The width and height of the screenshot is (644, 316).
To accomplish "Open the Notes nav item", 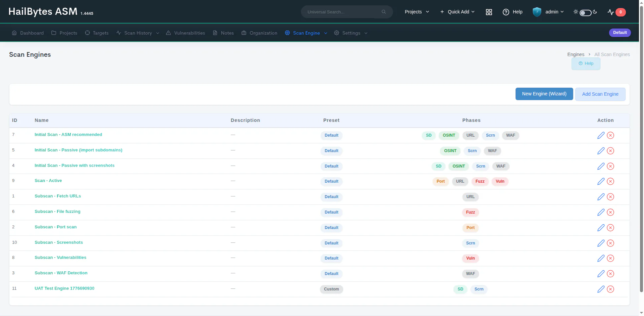I will click(223, 33).
